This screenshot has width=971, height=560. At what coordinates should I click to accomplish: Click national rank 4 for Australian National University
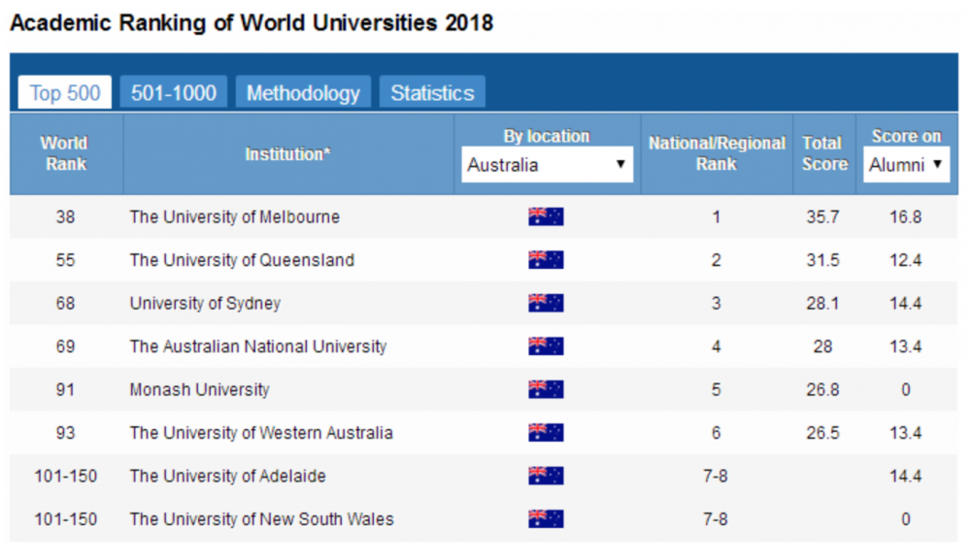coord(716,346)
